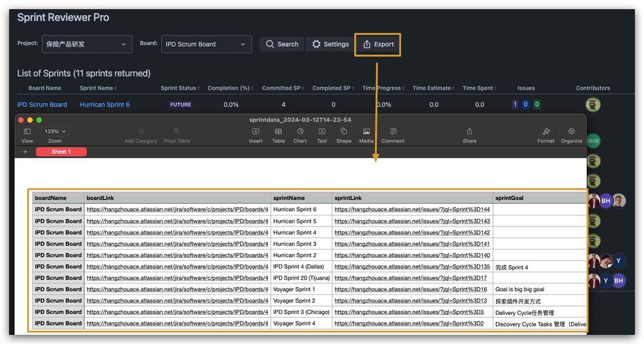644x344 pixels.
Task: Select the Sheet 1 tab
Action: point(61,152)
